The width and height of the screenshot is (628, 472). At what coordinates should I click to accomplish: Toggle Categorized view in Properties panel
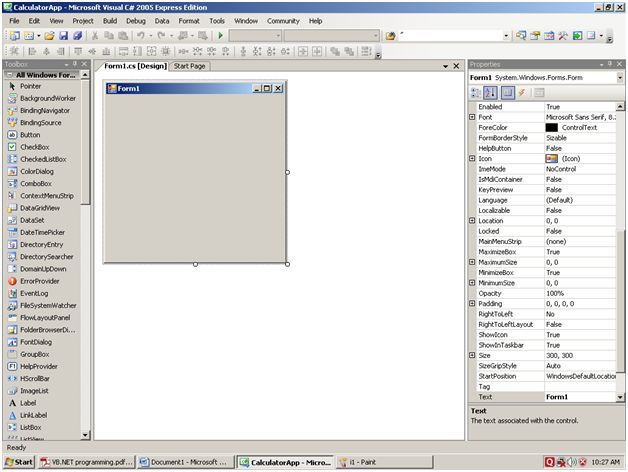point(476,93)
